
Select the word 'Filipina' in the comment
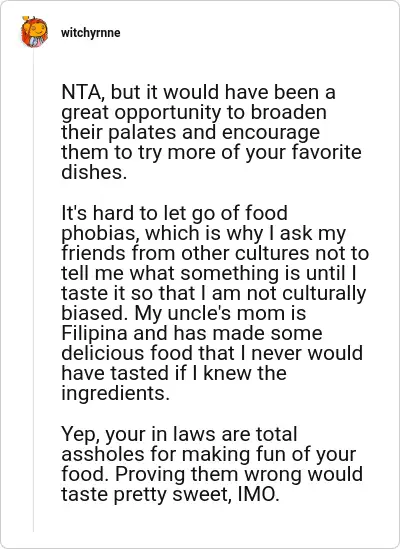click(x=94, y=333)
